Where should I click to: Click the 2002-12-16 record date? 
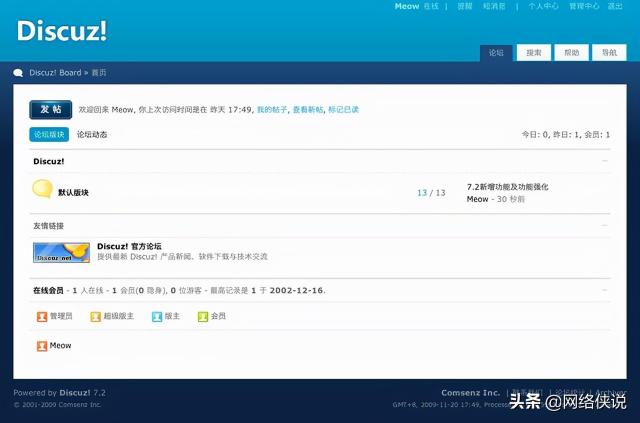pyautogui.click(x=296, y=290)
